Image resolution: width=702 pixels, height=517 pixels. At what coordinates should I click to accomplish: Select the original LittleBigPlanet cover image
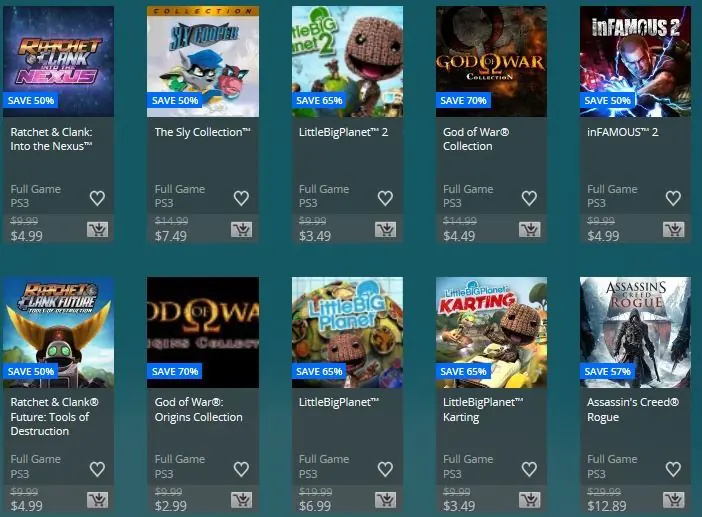click(x=347, y=332)
